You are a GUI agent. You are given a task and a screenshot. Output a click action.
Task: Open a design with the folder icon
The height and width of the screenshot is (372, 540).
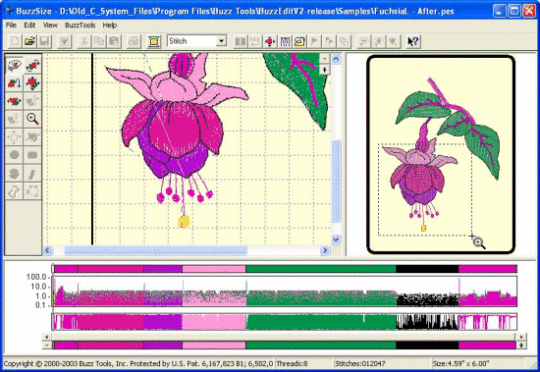30,41
